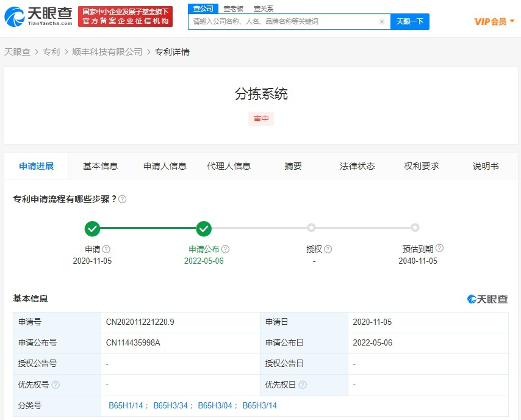This screenshot has height=420, width=521.
Task: Click the question mark next to 申请 step
Action: pyautogui.click(x=107, y=249)
